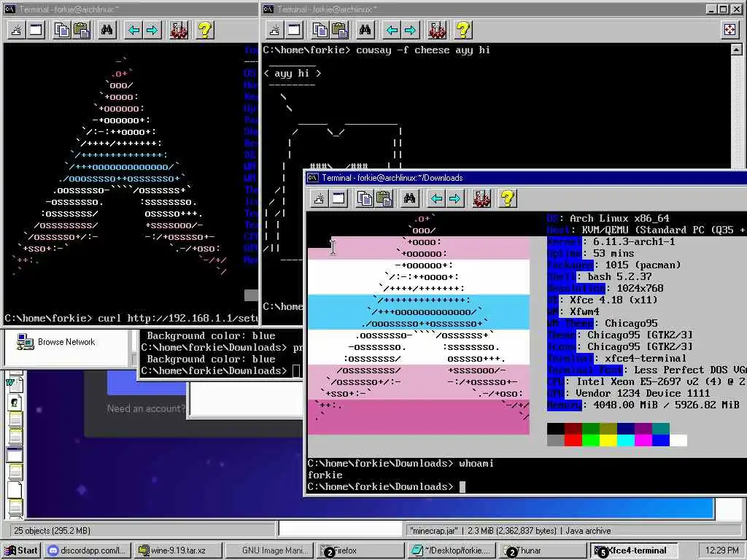The height and width of the screenshot is (560, 747).
Task: Go to previous tab in the Downloads terminal
Action: [436, 198]
